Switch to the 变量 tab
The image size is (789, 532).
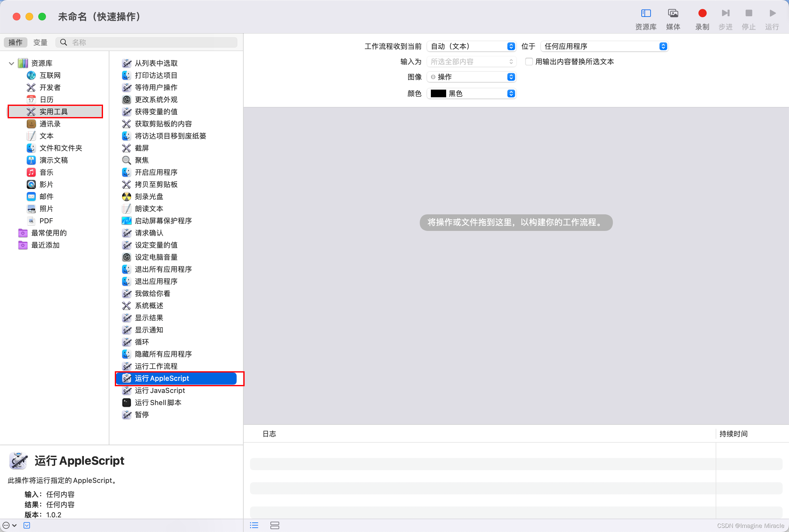pyautogui.click(x=41, y=42)
